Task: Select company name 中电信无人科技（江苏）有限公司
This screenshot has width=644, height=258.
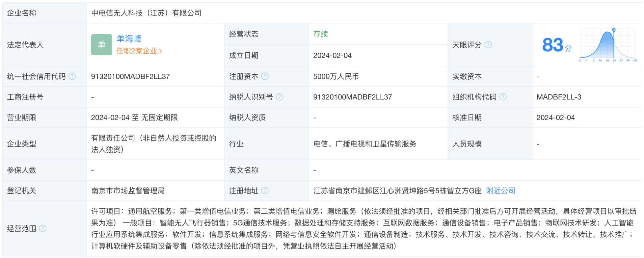Action: pyautogui.click(x=147, y=13)
